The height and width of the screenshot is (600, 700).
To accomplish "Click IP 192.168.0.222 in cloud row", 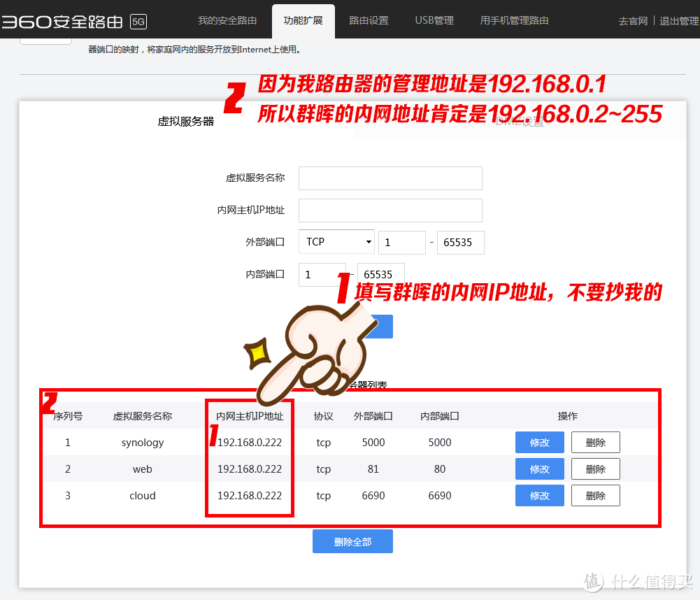I will point(250,496).
